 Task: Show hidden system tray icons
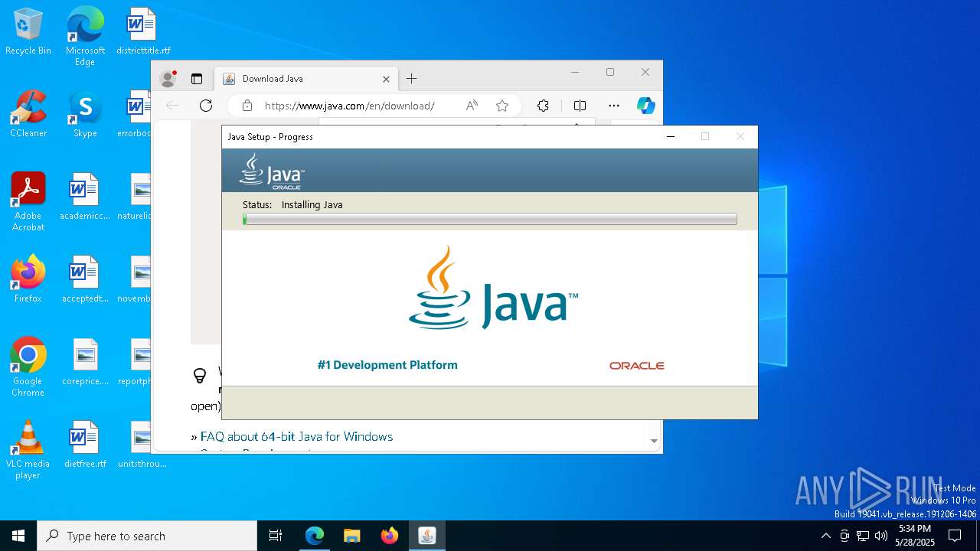click(x=825, y=536)
